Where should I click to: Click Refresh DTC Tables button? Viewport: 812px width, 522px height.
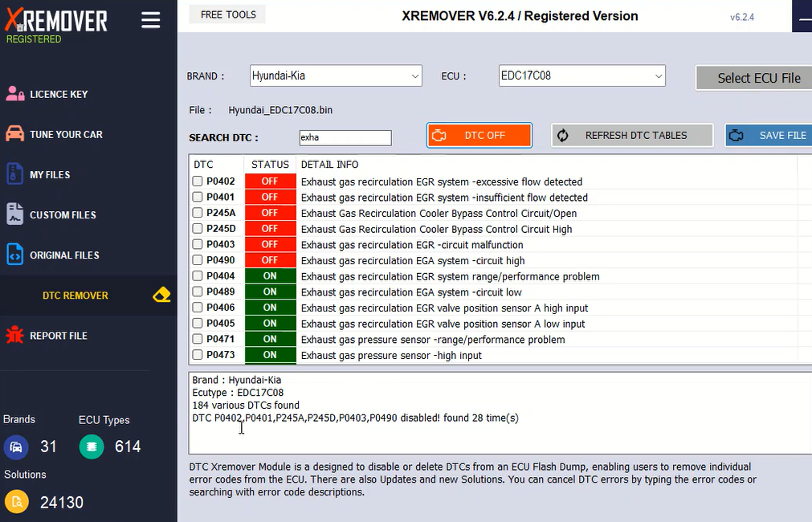point(632,135)
